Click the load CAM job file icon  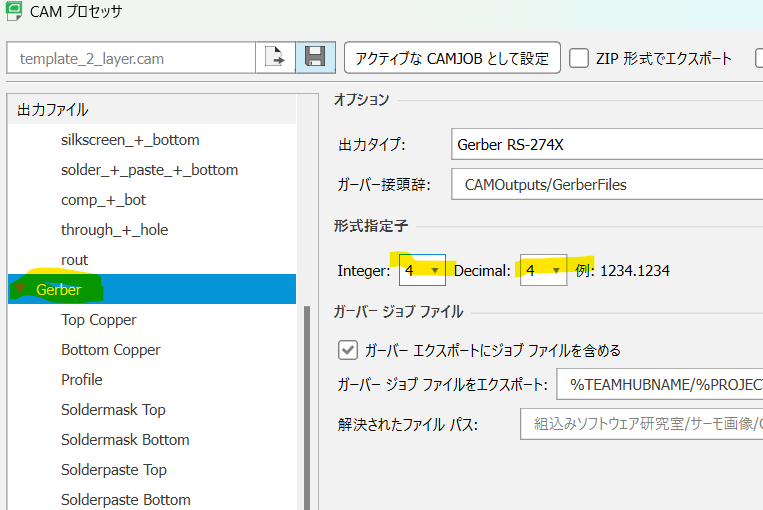coord(274,58)
